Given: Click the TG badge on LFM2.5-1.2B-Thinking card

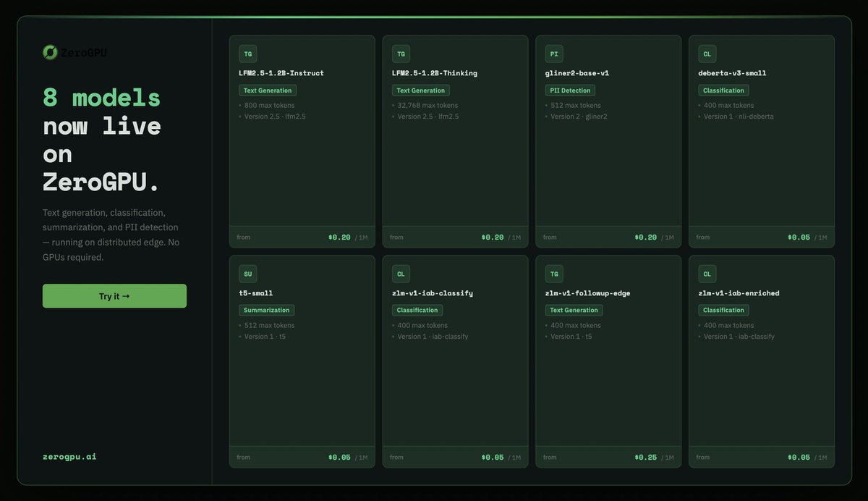Looking at the screenshot, I should [x=401, y=54].
